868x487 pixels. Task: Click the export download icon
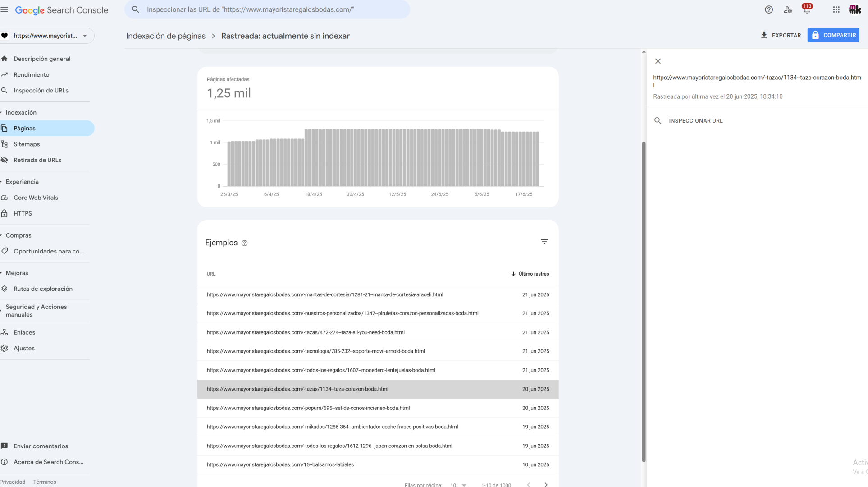click(x=764, y=35)
